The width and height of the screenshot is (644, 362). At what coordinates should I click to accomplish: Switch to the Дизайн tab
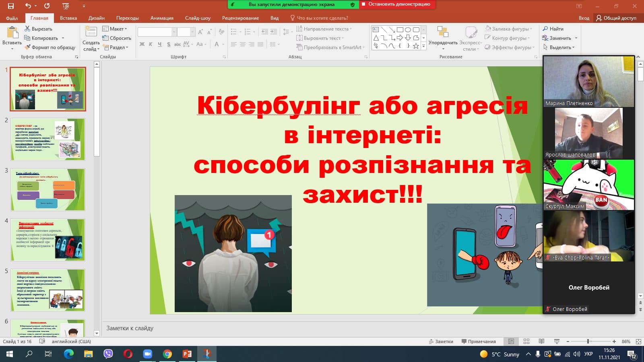click(97, 18)
